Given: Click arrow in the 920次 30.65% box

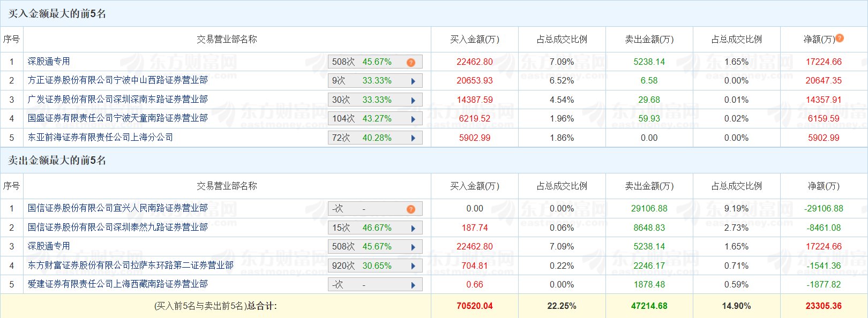Looking at the screenshot, I should tap(413, 267).
